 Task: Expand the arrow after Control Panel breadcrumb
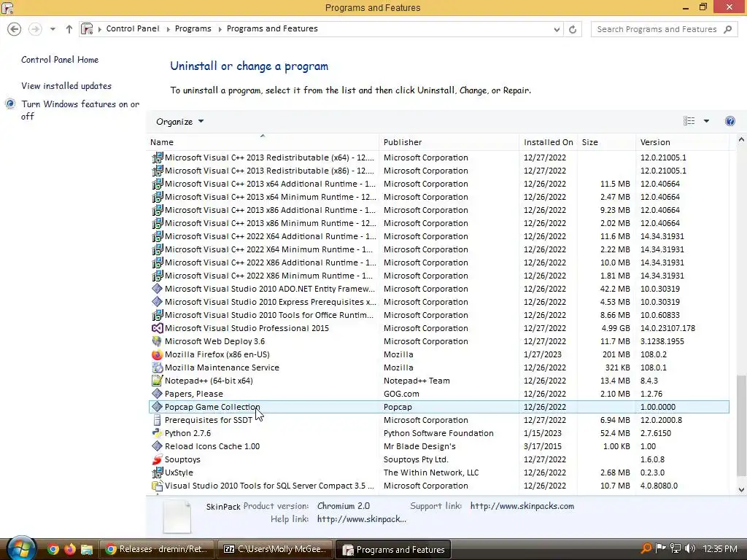[x=168, y=29]
